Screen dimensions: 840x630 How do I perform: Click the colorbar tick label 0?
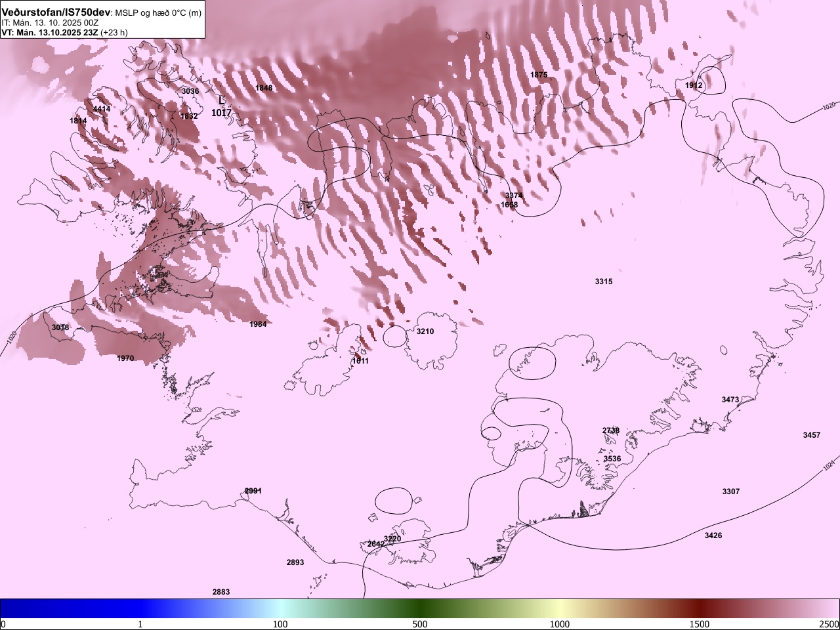[x=3, y=623]
